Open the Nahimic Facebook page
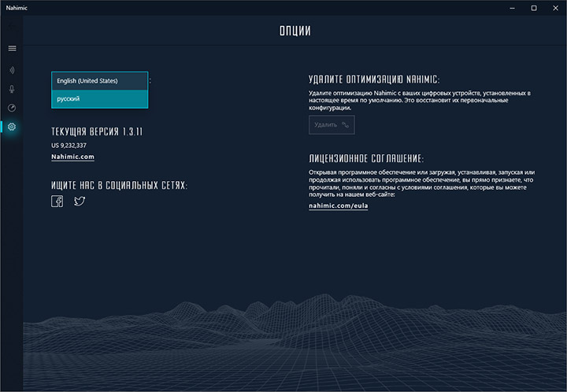This screenshot has width=567, height=392. tap(57, 202)
